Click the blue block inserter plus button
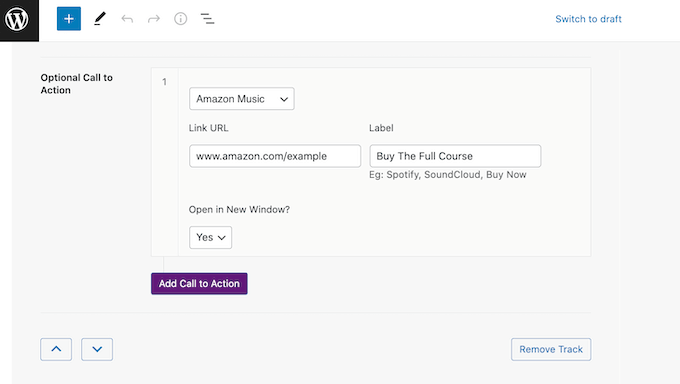The image size is (680, 384). point(69,19)
